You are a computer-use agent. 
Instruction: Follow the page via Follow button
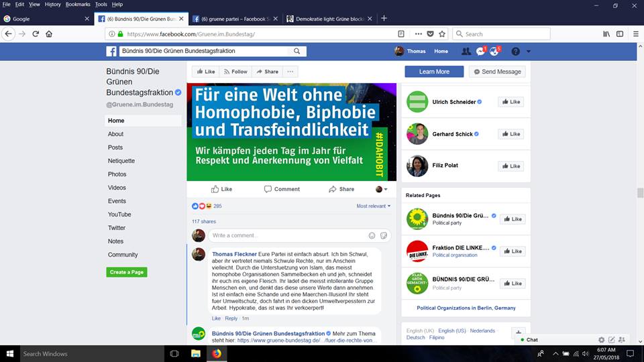pos(235,72)
